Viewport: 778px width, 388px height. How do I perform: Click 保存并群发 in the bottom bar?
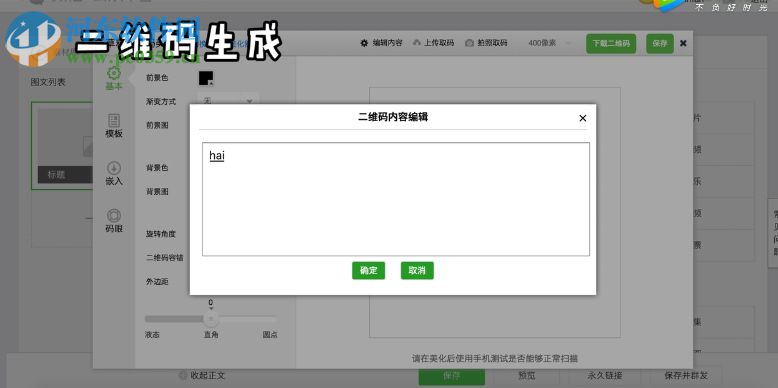pos(686,376)
